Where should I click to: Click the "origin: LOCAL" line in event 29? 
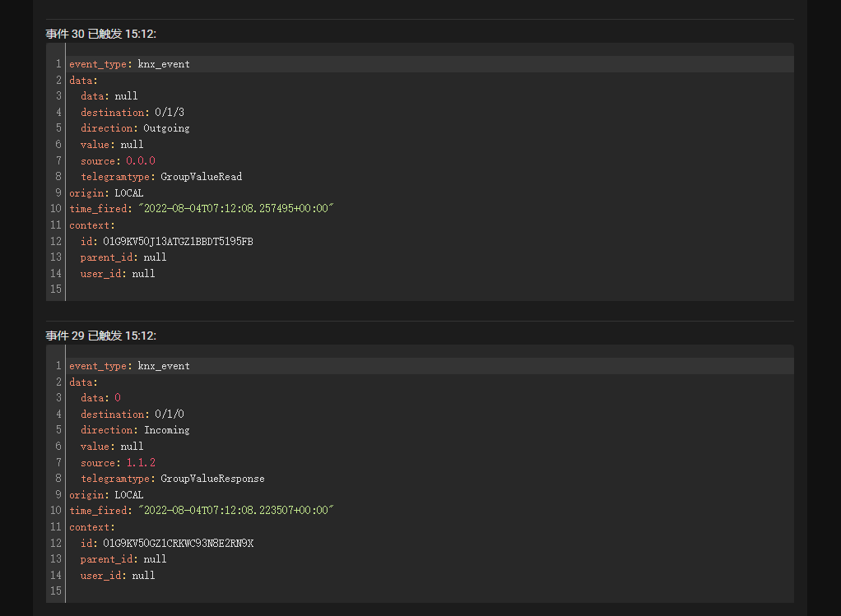(106, 495)
